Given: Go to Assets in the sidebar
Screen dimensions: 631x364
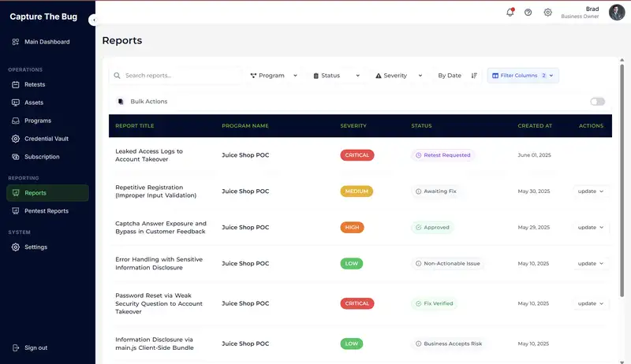Looking at the screenshot, I should 34,102.
